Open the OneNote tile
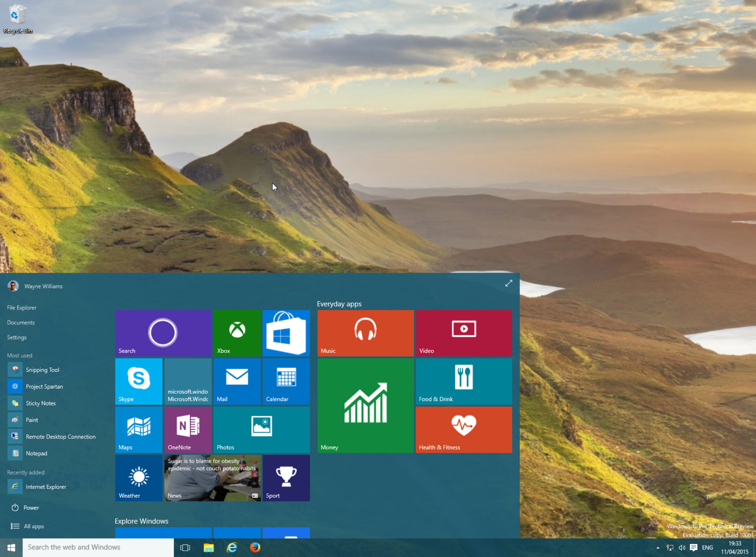The width and height of the screenshot is (756, 557). point(188,430)
